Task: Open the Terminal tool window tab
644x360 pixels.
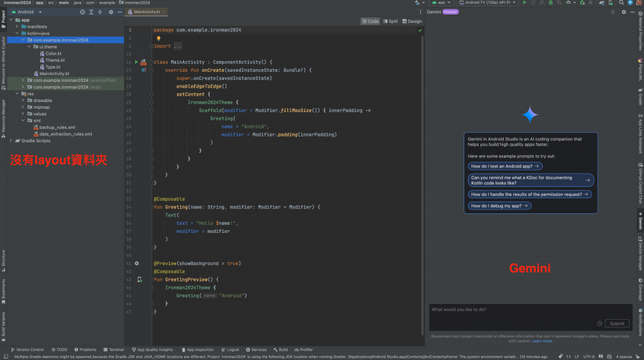Action: click(x=114, y=349)
